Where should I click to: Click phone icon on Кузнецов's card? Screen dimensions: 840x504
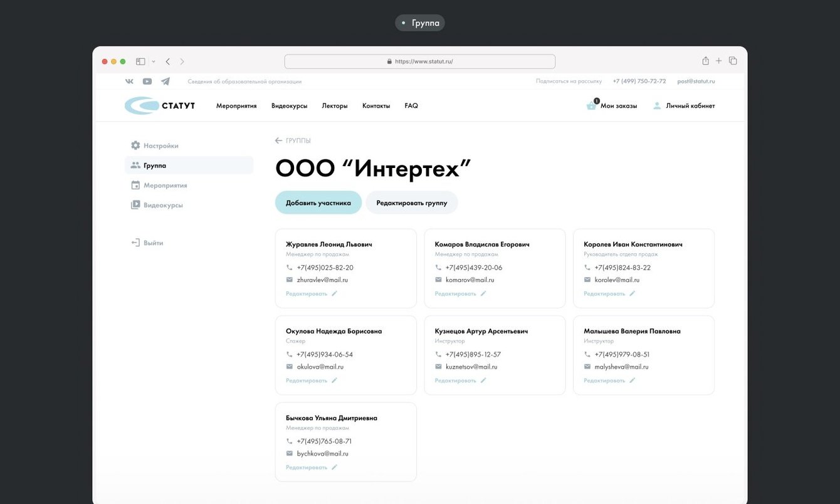coord(439,354)
